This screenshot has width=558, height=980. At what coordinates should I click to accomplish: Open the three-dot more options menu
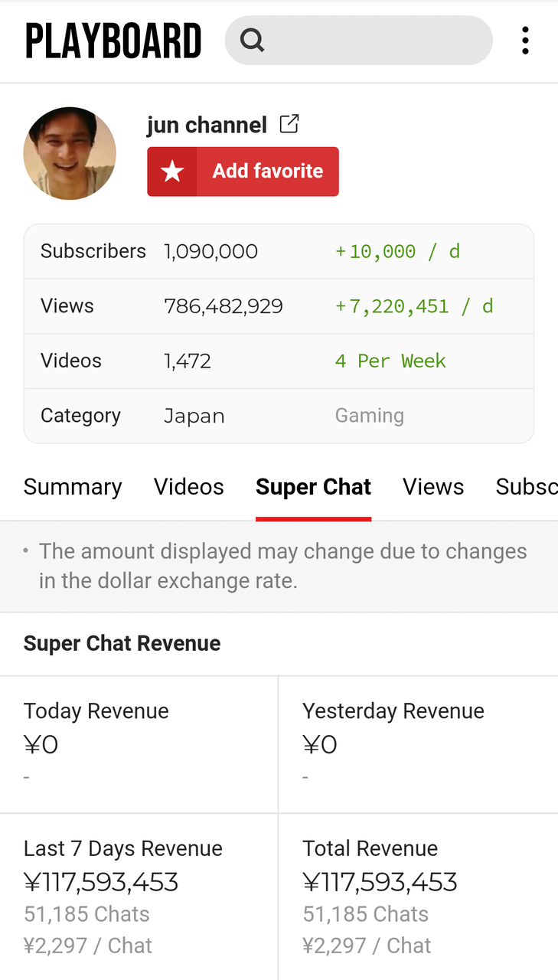click(x=525, y=41)
